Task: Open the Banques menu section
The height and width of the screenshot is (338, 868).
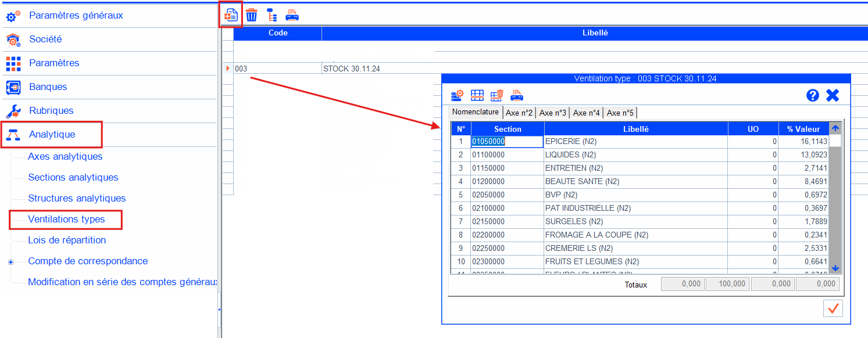Action: pyautogui.click(x=48, y=87)
